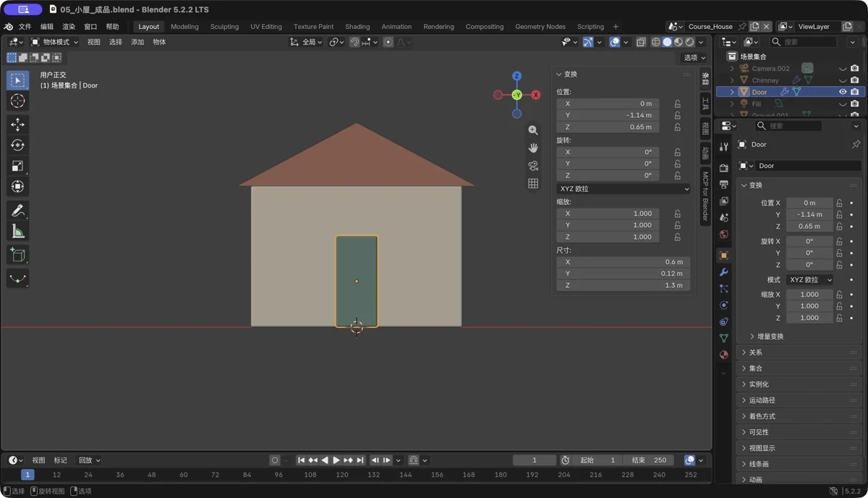Add a new workspace with plus button
868x498 pixels.
coord(616,27)
